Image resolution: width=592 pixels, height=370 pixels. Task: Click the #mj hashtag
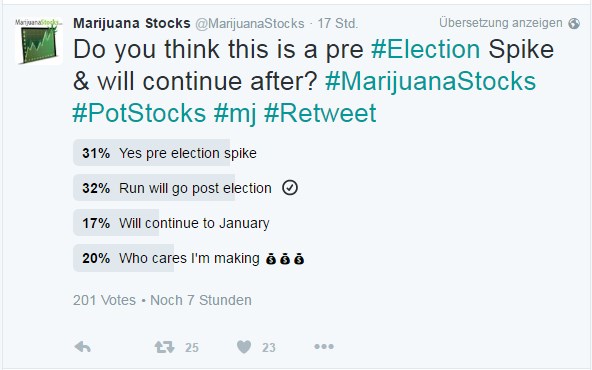click(x=235, y=114)
